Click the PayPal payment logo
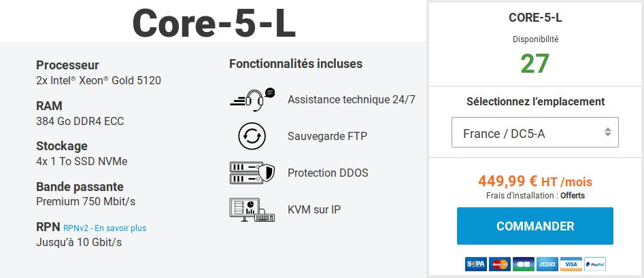The height and width of the screenshot is (278, 644). click(x=595, y=264)
